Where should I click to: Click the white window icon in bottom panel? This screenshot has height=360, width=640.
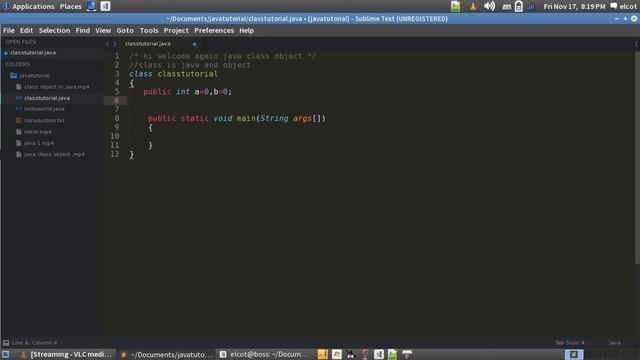coord(337,355)
